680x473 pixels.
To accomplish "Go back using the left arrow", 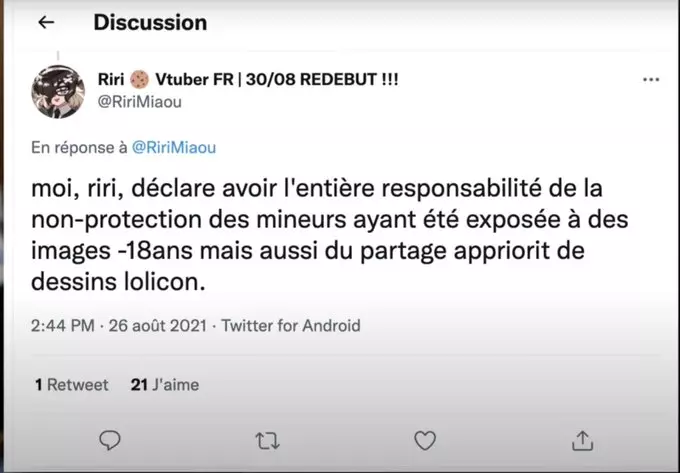I will (x=46, y=22).
